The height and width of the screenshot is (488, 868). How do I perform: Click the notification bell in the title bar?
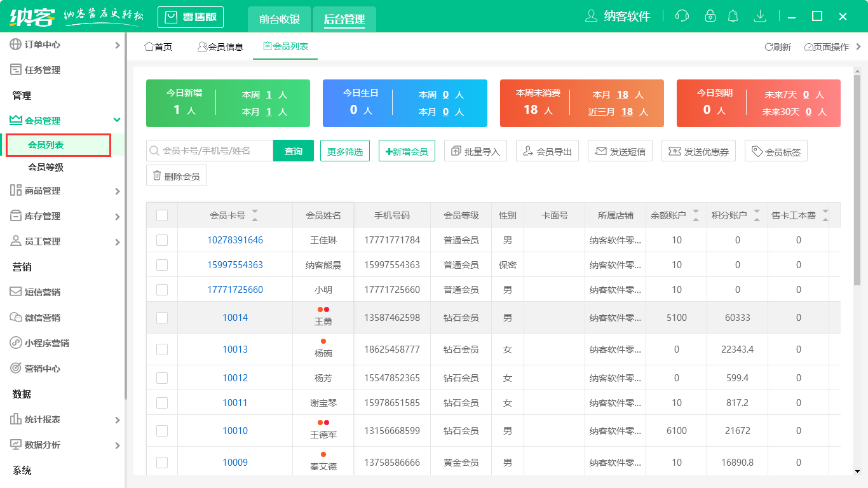pos(733,15)
